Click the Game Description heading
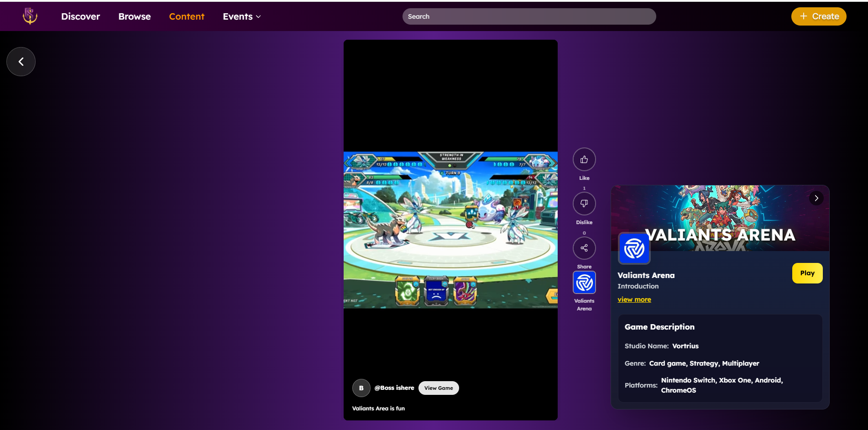 pos(659,327)
